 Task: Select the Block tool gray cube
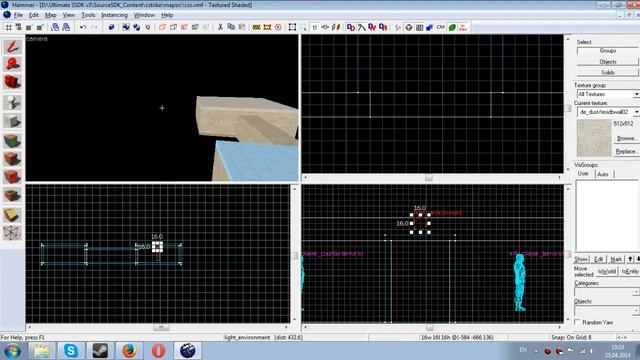pyautogui.click(x=12, y=121)
